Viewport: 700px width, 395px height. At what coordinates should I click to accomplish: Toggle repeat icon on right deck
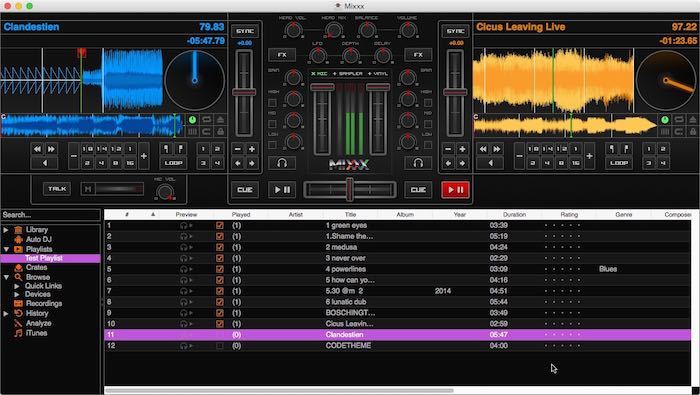679,120
